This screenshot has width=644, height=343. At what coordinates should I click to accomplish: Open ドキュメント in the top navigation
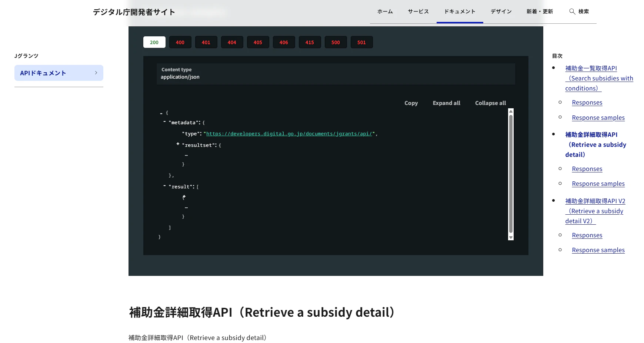(460, 11)
